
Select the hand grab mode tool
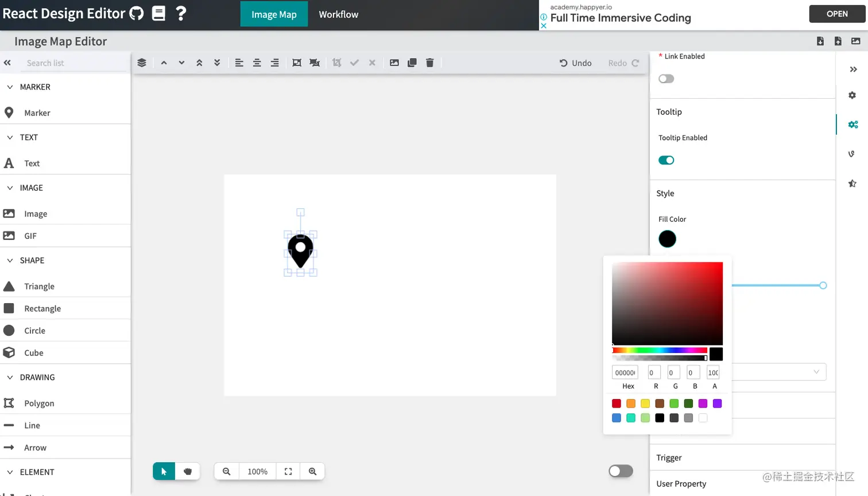coord(188,471)
